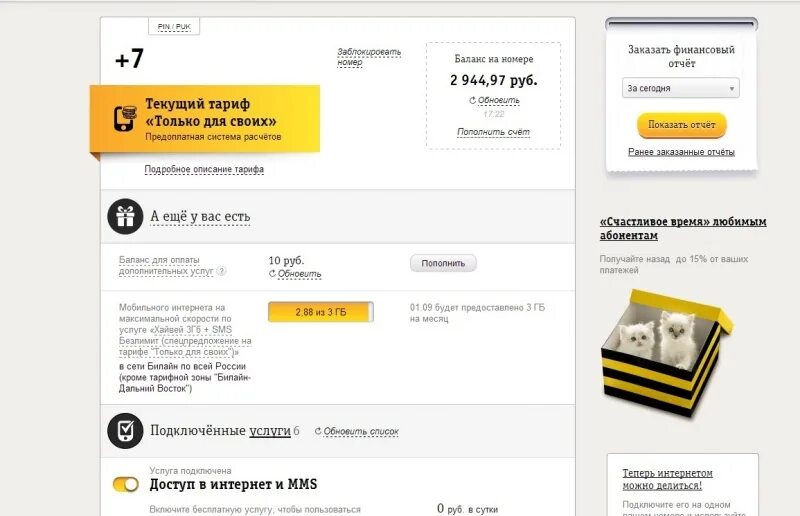Refresh the balance with Обновить under 2 944,97 руб.
Viewport: 800px width, 516px height.
[494, 101]
